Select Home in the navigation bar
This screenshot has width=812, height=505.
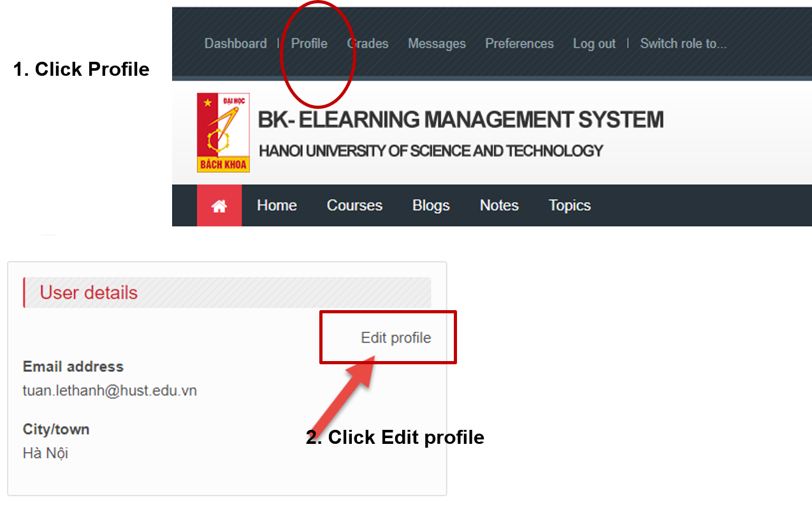(277, 206)
